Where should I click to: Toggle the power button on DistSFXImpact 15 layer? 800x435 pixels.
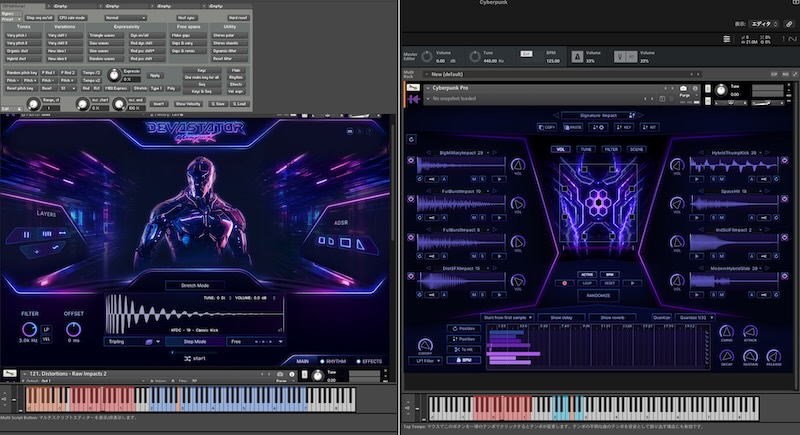[411, 276]
